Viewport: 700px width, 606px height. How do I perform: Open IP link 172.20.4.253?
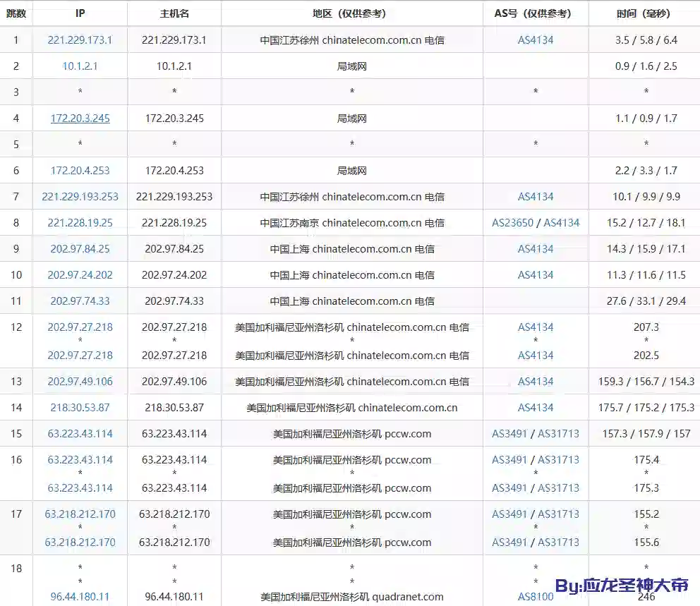80,171
